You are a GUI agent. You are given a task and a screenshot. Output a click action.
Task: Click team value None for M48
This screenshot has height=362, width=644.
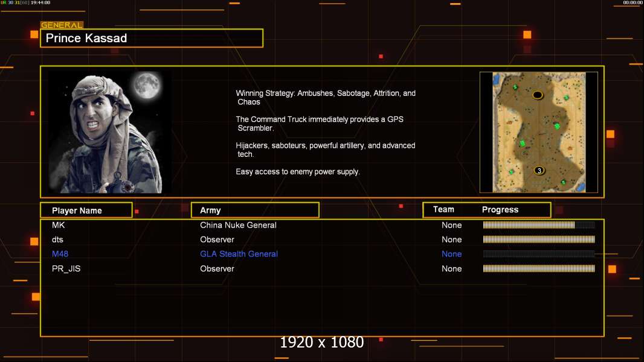(451, 254)
